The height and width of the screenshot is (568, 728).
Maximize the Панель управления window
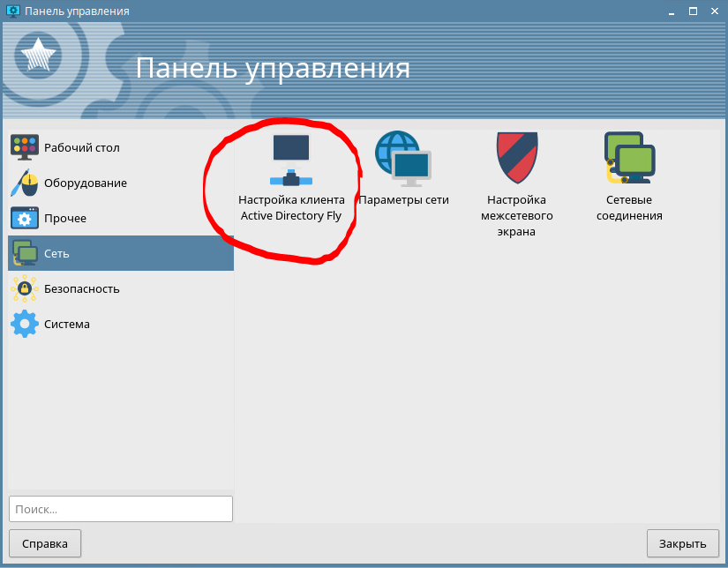[693, 11]
